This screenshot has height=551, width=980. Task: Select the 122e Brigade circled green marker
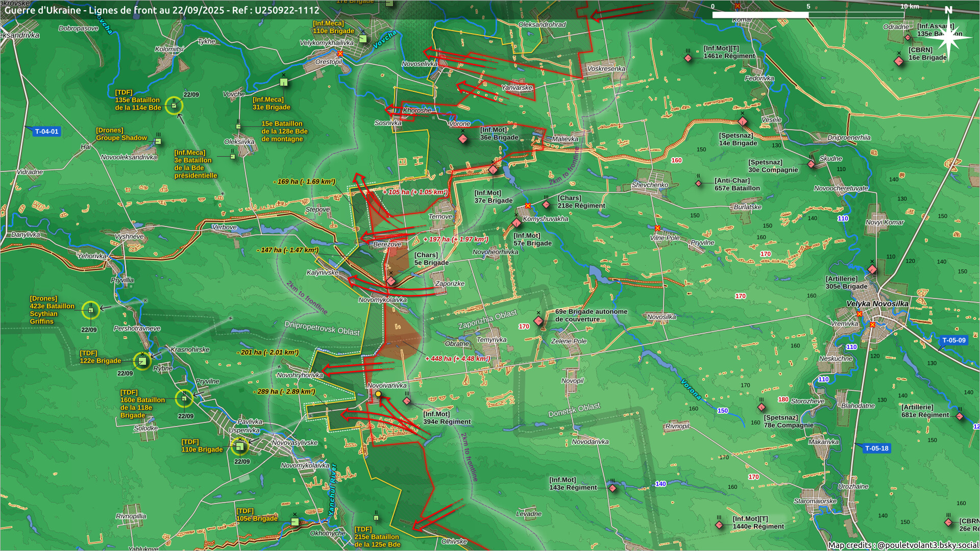tap(142, 361)
